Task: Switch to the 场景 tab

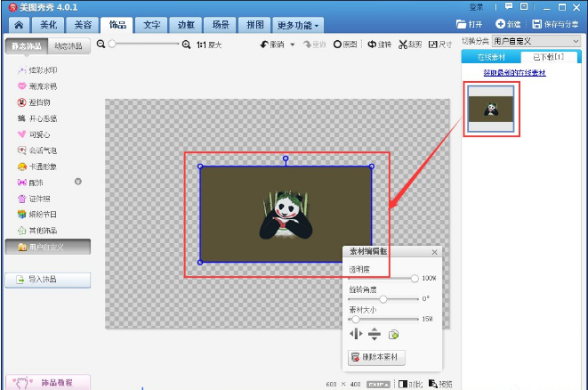Action: click(220, 25)
